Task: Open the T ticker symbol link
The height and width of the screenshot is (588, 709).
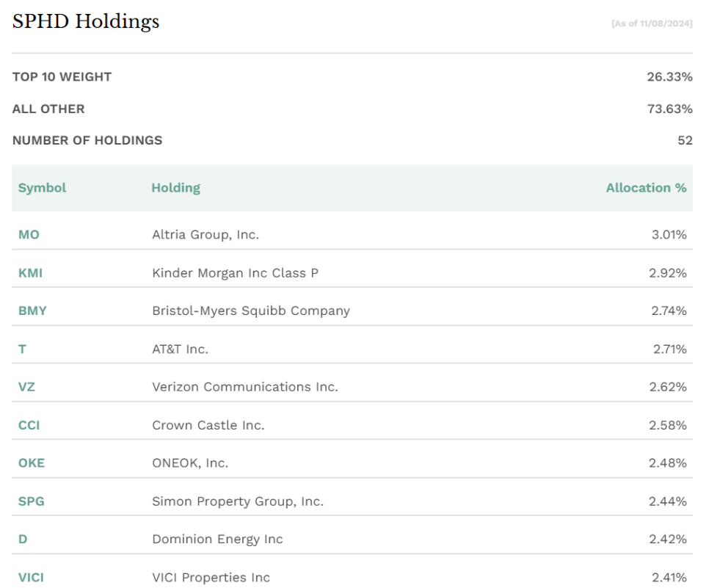Action: pyautogui.click(x=22, y=349)
